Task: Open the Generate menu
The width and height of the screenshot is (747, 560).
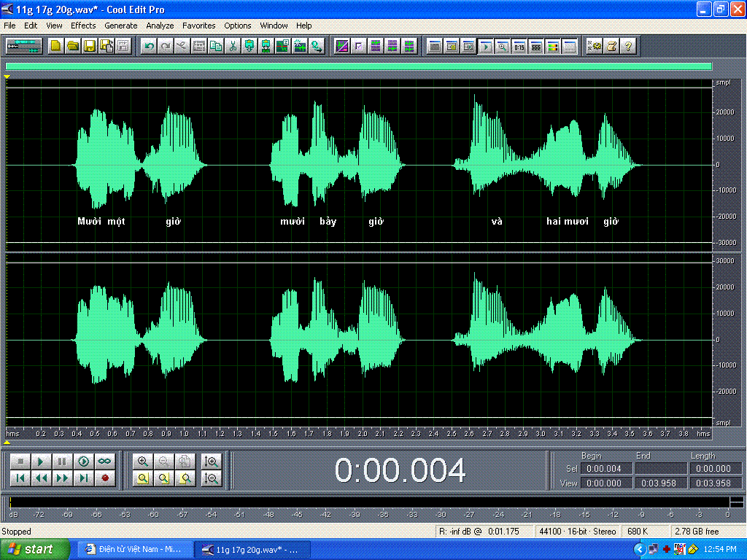Action: coord(120,26)
